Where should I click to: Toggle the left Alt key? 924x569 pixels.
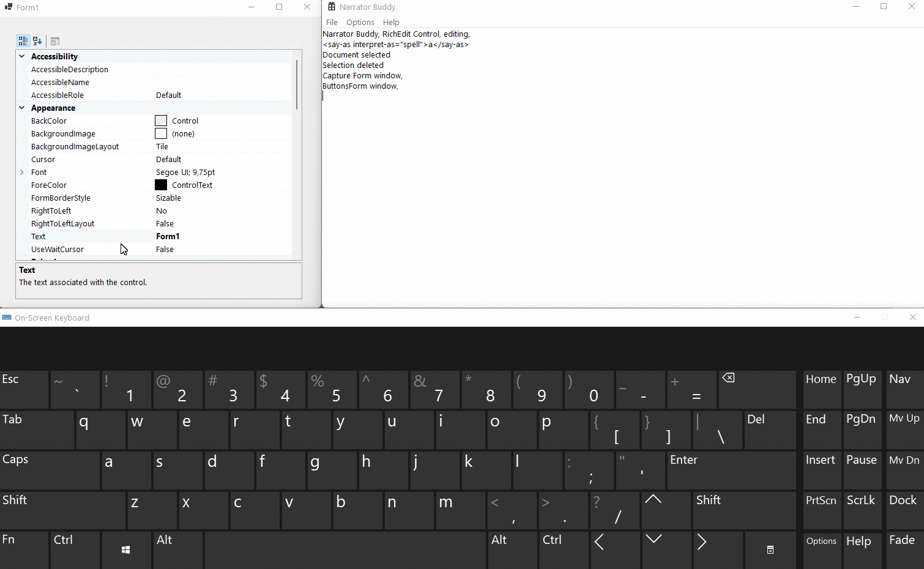[178, 550]
